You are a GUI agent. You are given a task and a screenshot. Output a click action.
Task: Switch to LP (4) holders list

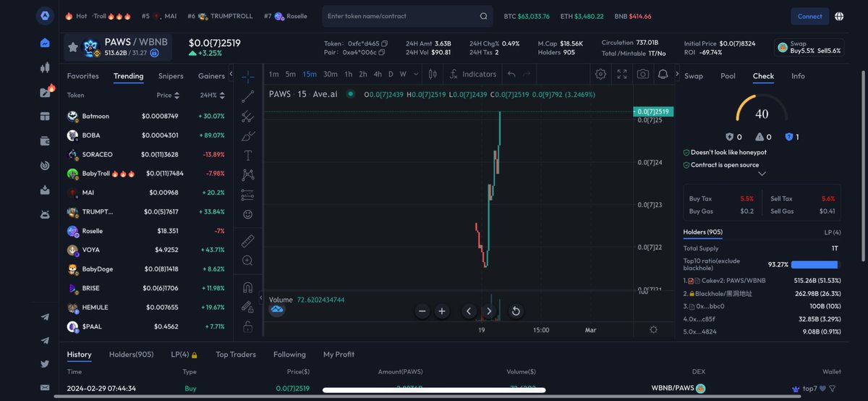coord(833,232)
